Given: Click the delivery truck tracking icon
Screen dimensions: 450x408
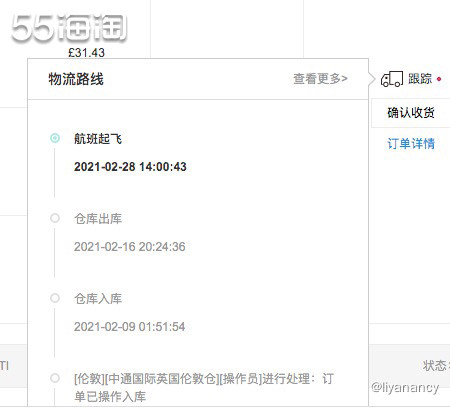Looking at the screenshot, I should [392, 79].
